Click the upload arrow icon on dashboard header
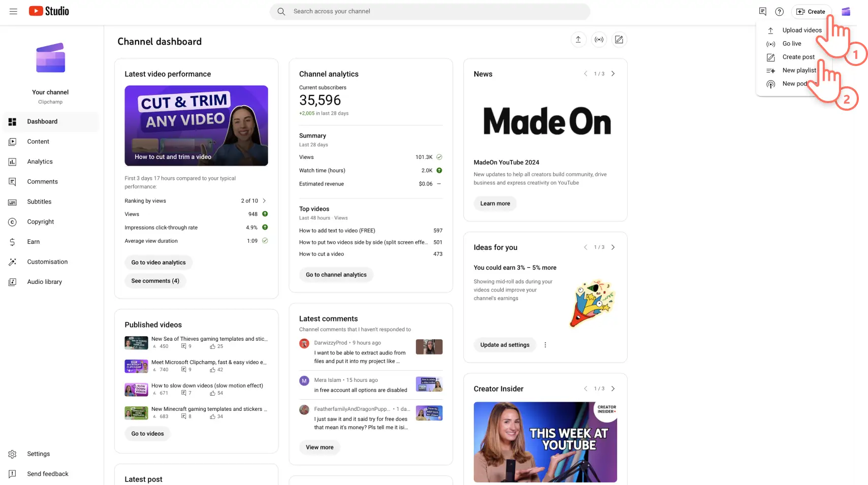Screen dimensions: 868x485 578,39
